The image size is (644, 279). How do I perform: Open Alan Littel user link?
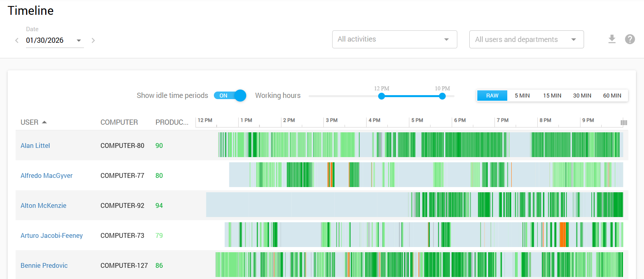tap(35, 145)
